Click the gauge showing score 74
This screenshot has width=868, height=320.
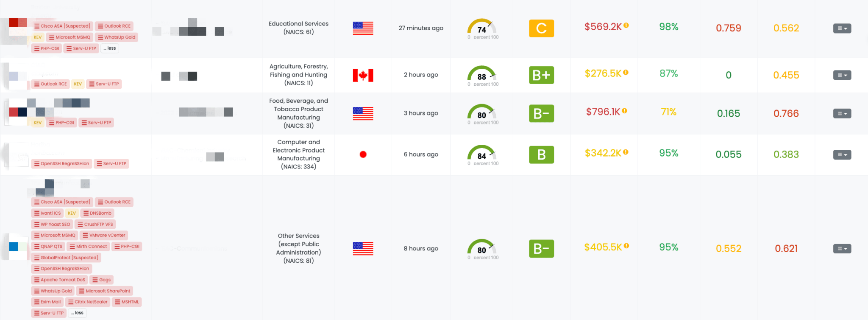[x=482, y=28]
